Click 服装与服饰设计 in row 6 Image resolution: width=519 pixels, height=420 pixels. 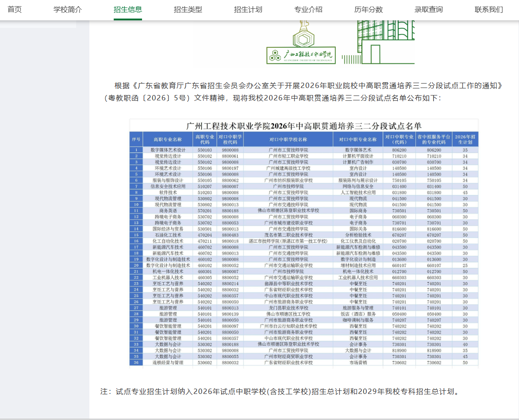point(168,180)
